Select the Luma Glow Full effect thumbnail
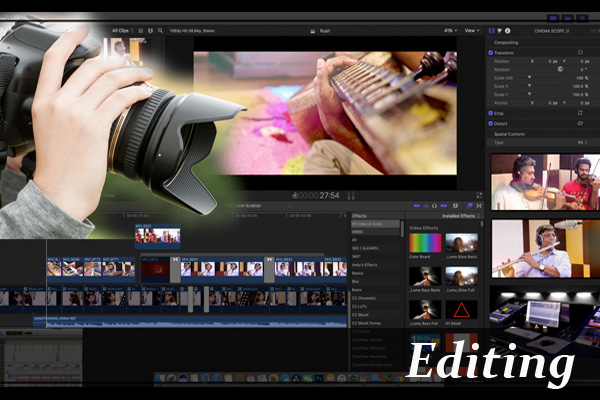Image resolution: width=600 pixels, height=400 pixels. [x=461, y=276]
